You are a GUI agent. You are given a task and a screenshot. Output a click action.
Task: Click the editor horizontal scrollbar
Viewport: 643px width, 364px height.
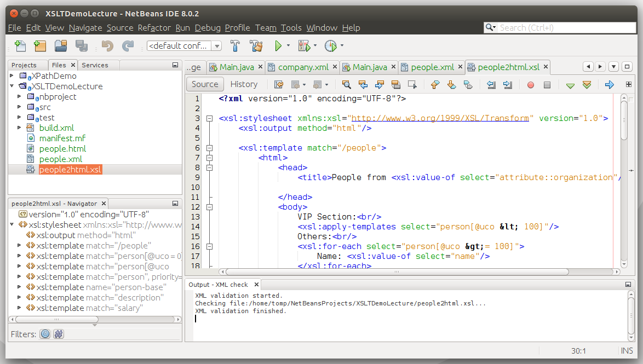coord(397,272)
